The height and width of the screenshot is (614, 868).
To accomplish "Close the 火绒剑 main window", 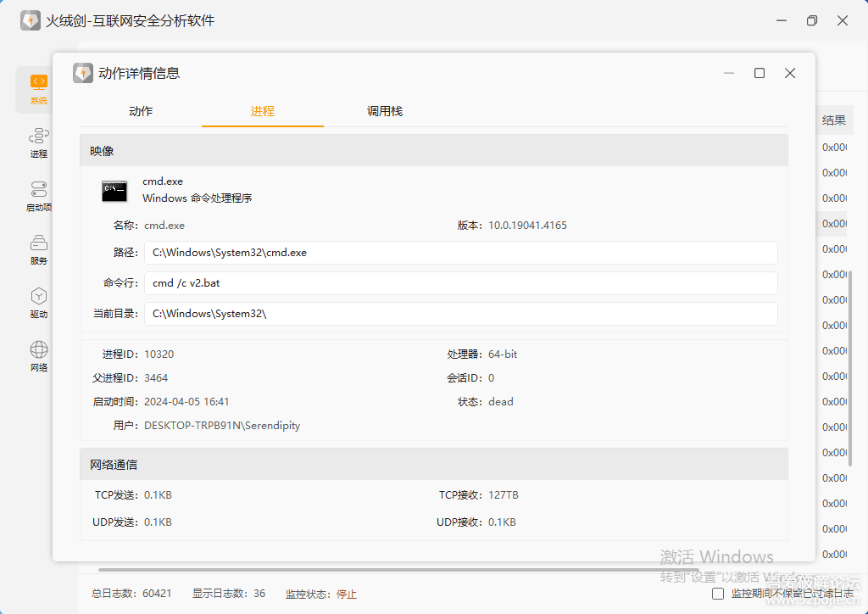I will click(843, 20).
